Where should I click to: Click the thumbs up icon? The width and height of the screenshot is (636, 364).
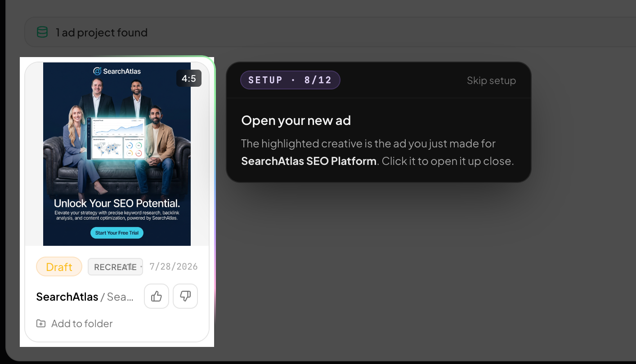pyautogui.click(x=157, y=296)
